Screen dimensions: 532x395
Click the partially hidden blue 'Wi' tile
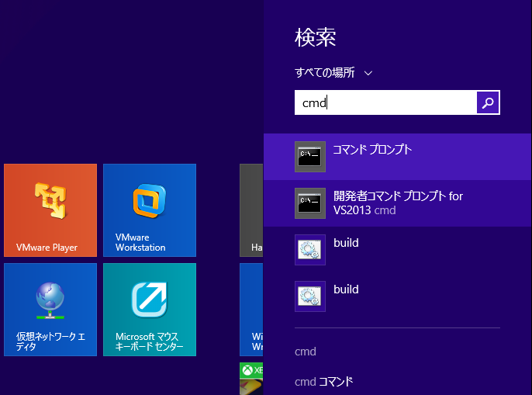coord(251,309)
